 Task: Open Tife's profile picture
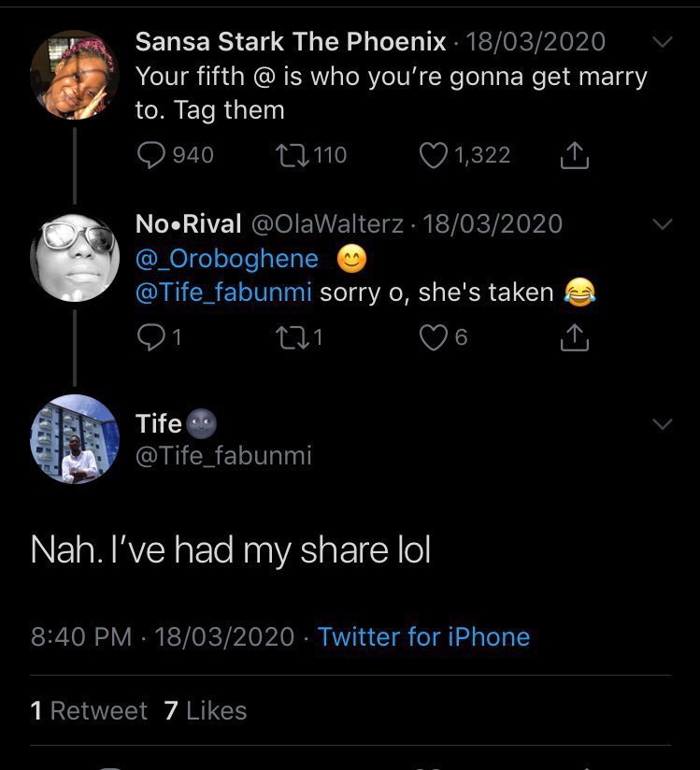click(75, 439)
